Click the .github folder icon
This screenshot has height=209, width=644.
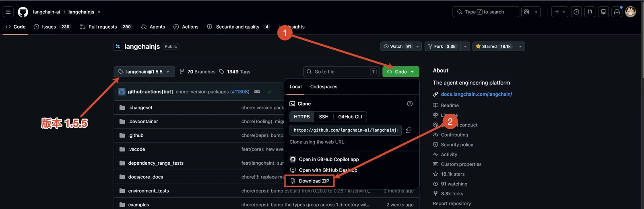tap(122, 135)
